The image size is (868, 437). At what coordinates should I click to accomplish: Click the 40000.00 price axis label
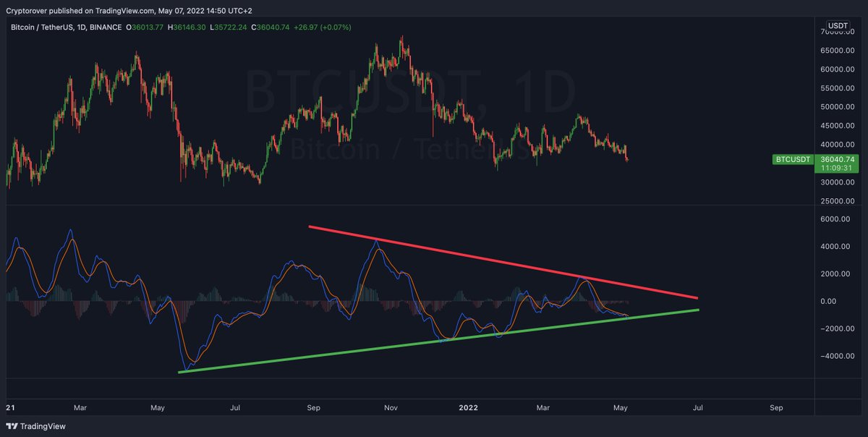(838, 145)
